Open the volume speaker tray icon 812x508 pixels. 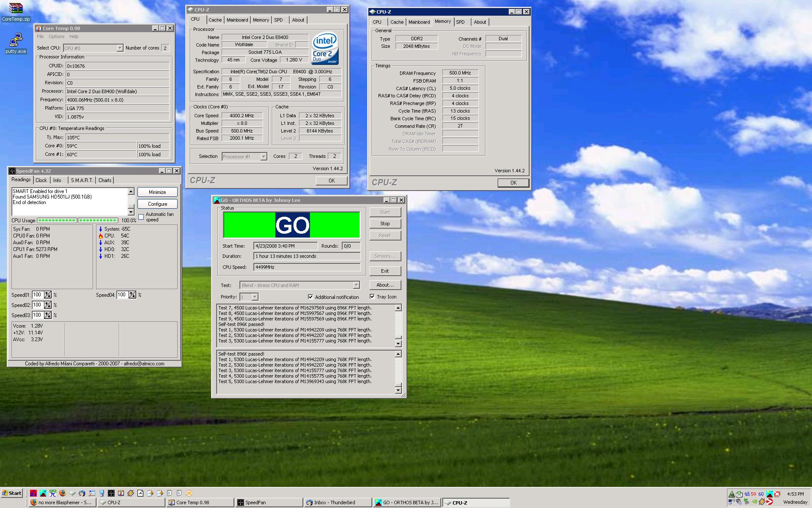point(738,502)
